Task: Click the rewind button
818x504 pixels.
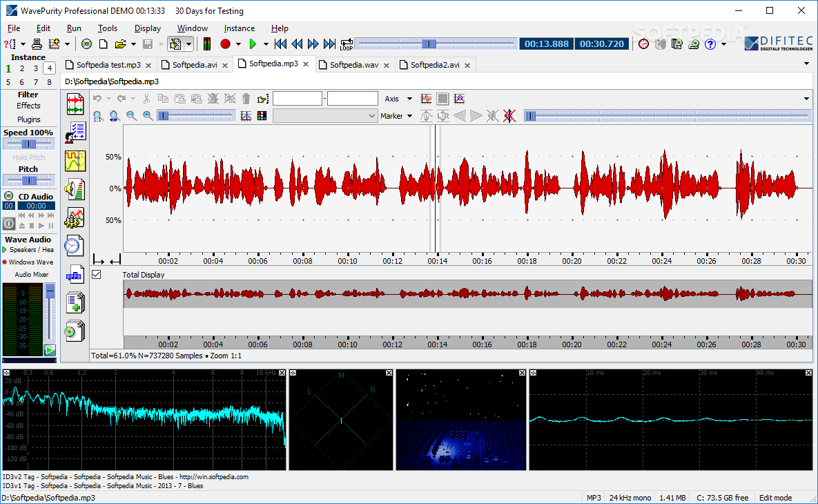Action: click(x=297, y=44)
